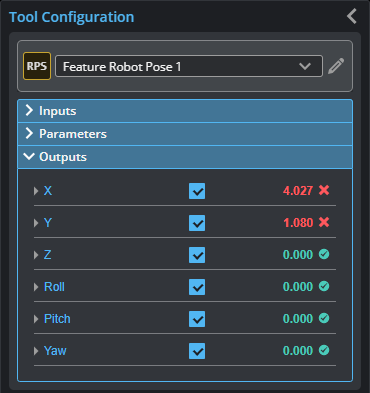Toggle the Roll output checkbox
The height and width of the screenshot is (393, 370).
point(197,287)
